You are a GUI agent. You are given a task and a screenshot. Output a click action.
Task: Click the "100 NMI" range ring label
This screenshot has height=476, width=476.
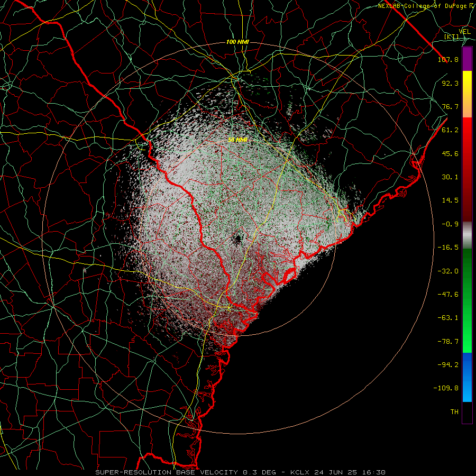(237, 42)
